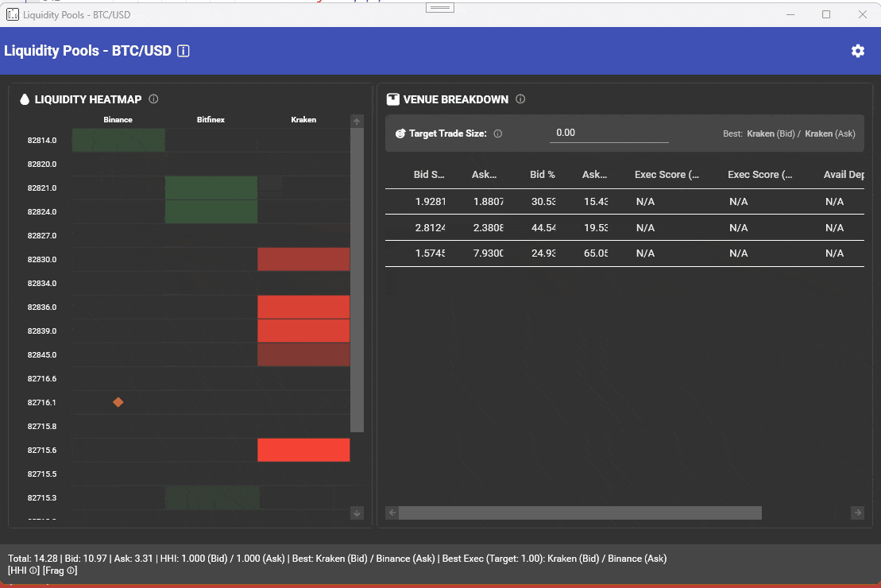Screen dimensions: 881x588
Task: Click the right arrow of the table scrollbar
Action: [x=857, y=513]
